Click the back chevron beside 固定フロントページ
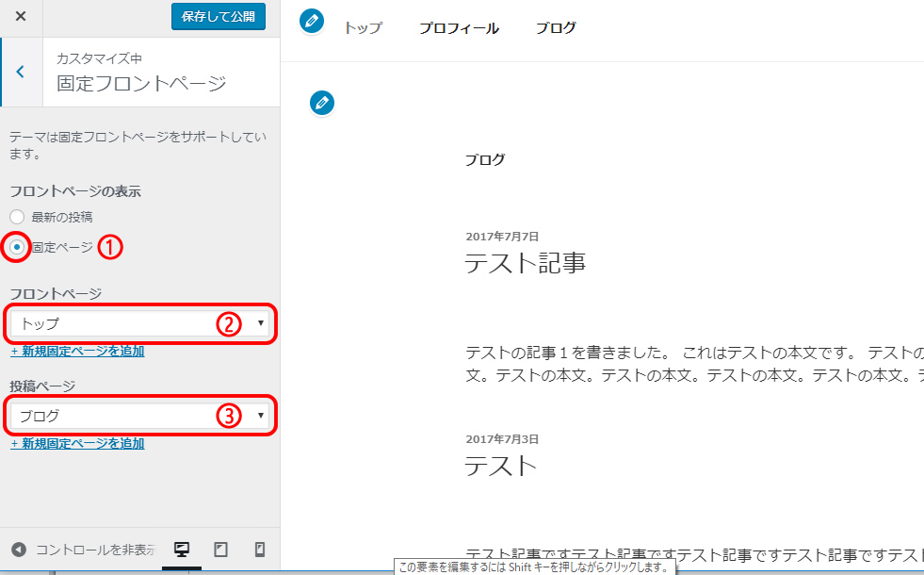This screenshot has height=575, width=924. tap(21, 72)
